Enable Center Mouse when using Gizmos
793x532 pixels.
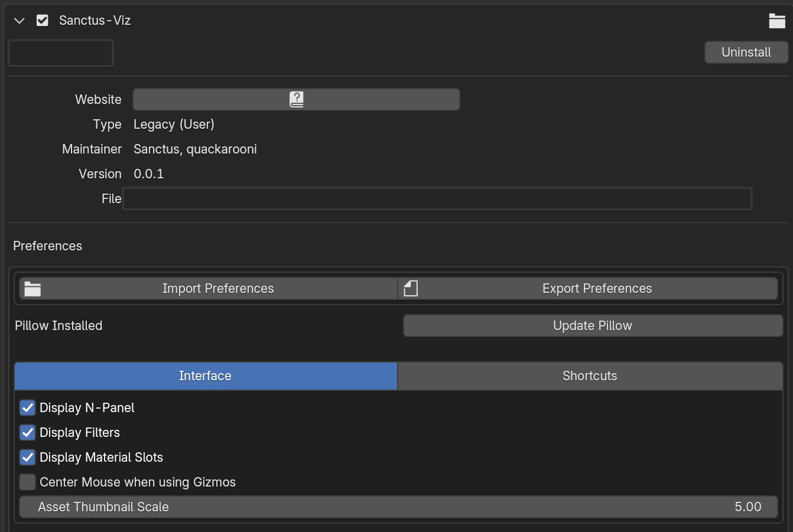pyautogui.click(x=28, y=482)
